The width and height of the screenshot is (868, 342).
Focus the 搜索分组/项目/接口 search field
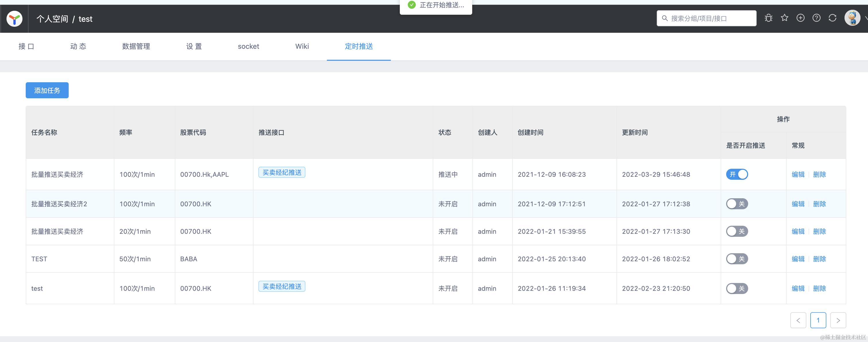711,18
